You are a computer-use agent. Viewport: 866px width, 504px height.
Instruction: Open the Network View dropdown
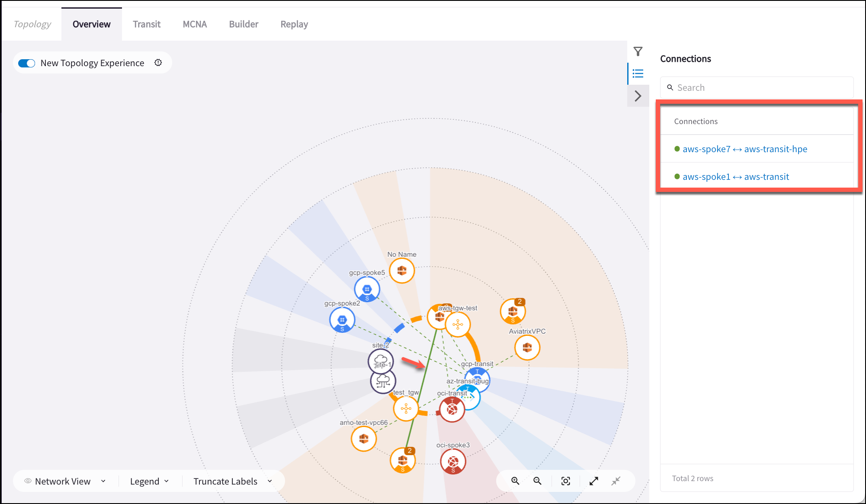[x=65, y=481]
